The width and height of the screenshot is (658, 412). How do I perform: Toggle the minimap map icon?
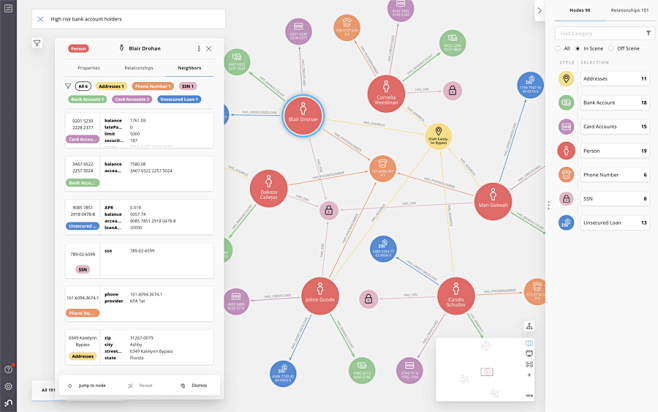[x=529, y=343]
